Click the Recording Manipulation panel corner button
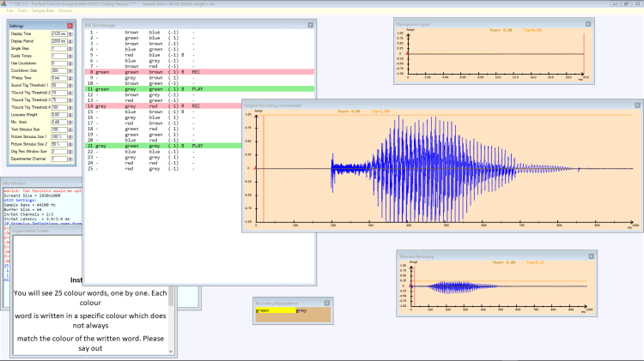Image resolution: width=644 pixels, height=361 pixels. (x=326, y=303)
